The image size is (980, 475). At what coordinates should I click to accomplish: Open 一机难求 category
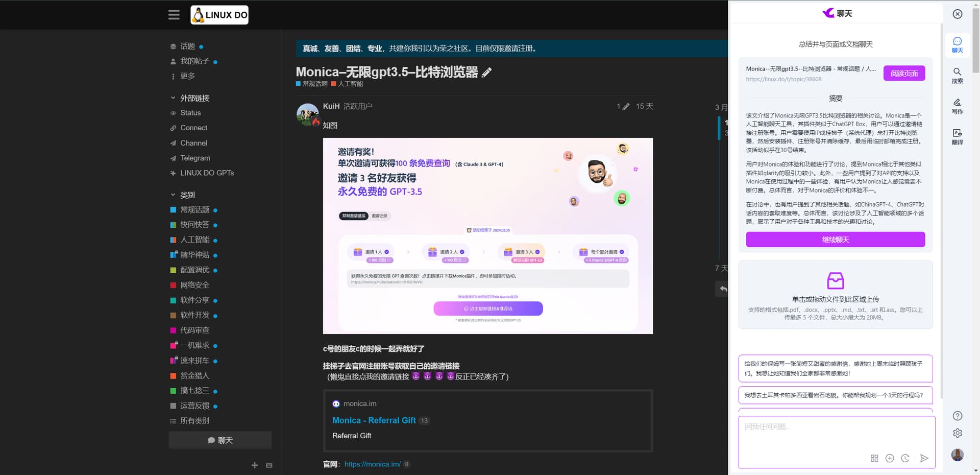(194, 345)
